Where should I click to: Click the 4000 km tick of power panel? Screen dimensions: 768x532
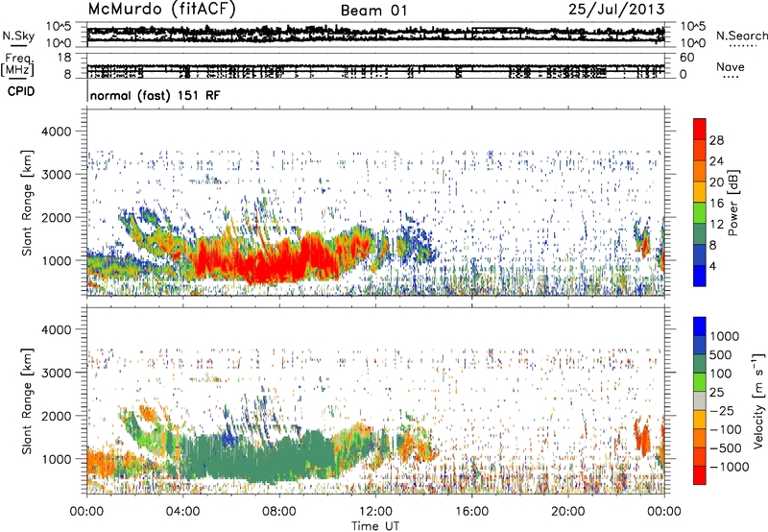pos(56,132)
